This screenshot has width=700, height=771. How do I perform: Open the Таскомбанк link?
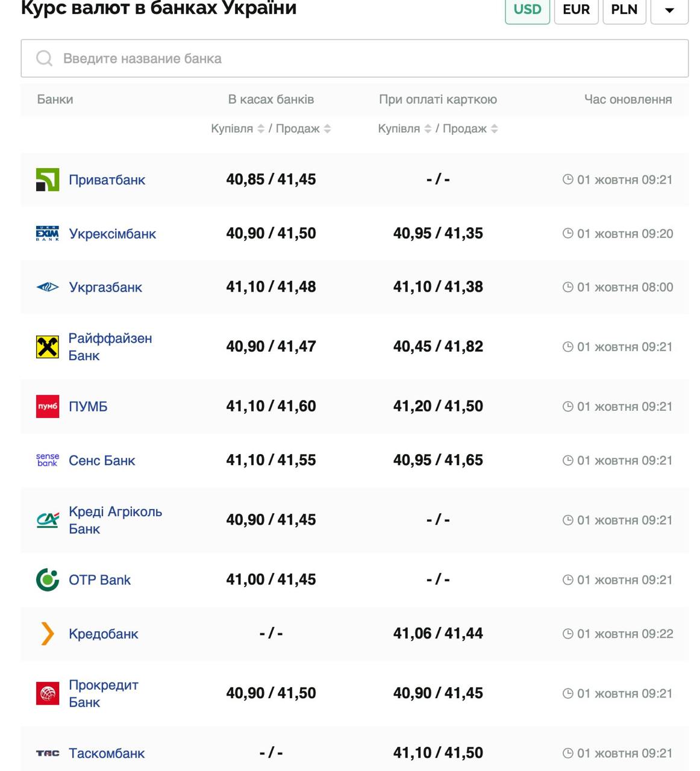coord(107,753)
